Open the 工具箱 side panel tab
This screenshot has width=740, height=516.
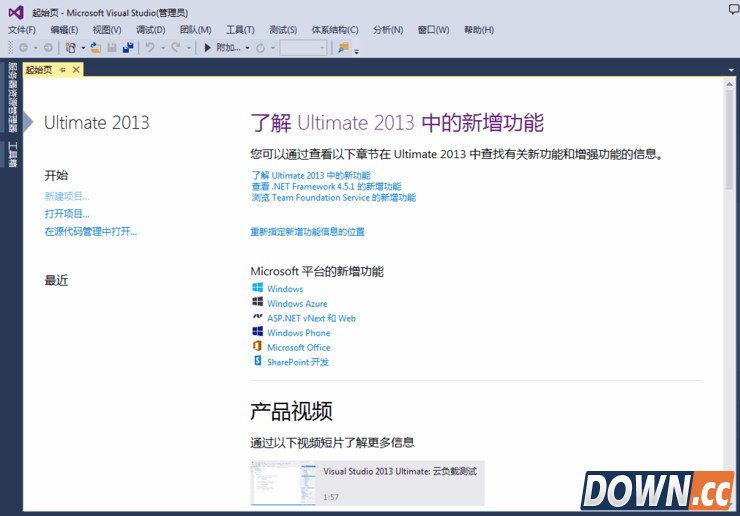[x=12, y=153]
